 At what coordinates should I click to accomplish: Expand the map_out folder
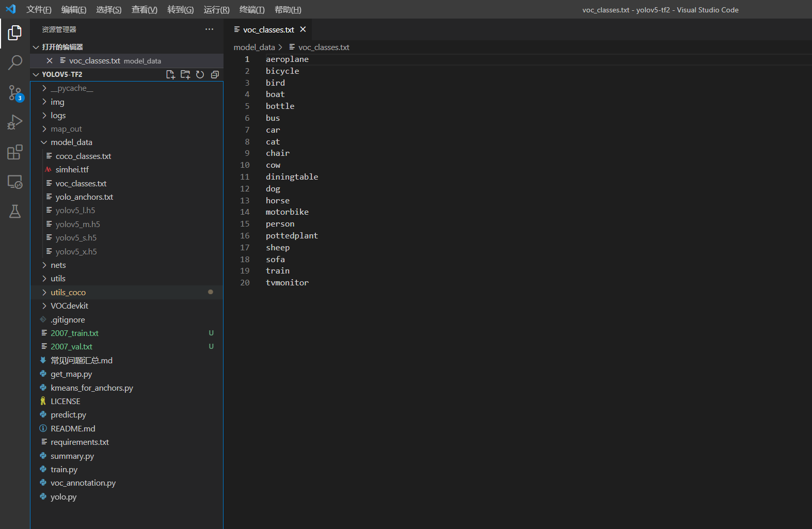[44, 129]
